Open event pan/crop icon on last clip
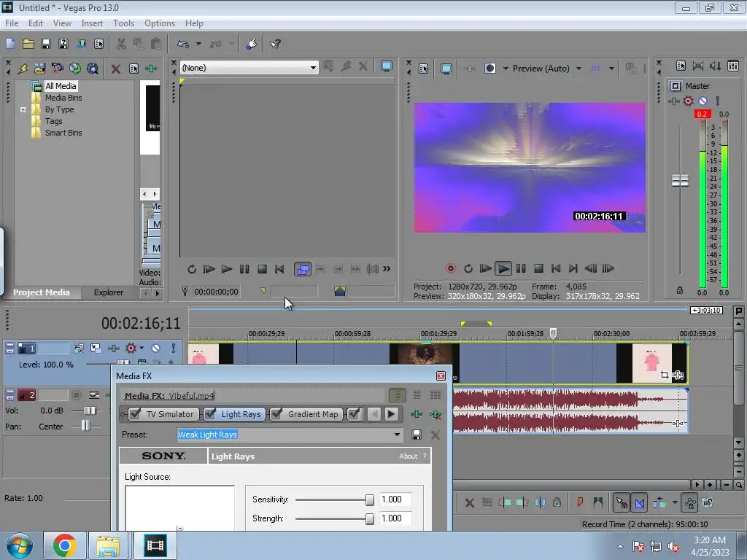Image resolution: width=747 pixels, height=560 pixels. click(664, 375)
